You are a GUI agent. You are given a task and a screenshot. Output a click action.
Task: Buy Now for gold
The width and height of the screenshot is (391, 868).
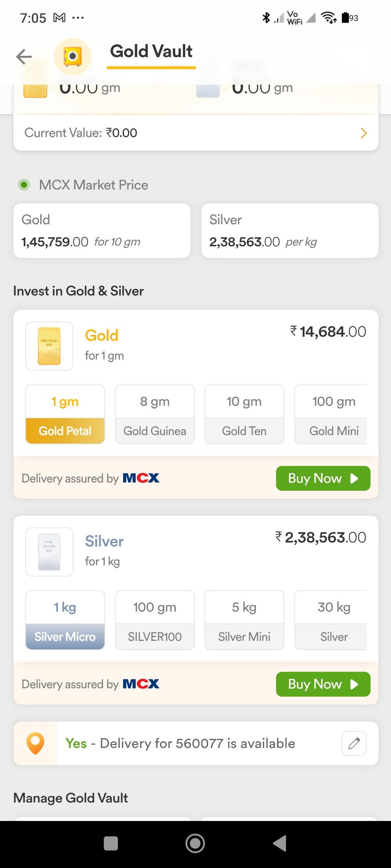(x=323, y=478)
